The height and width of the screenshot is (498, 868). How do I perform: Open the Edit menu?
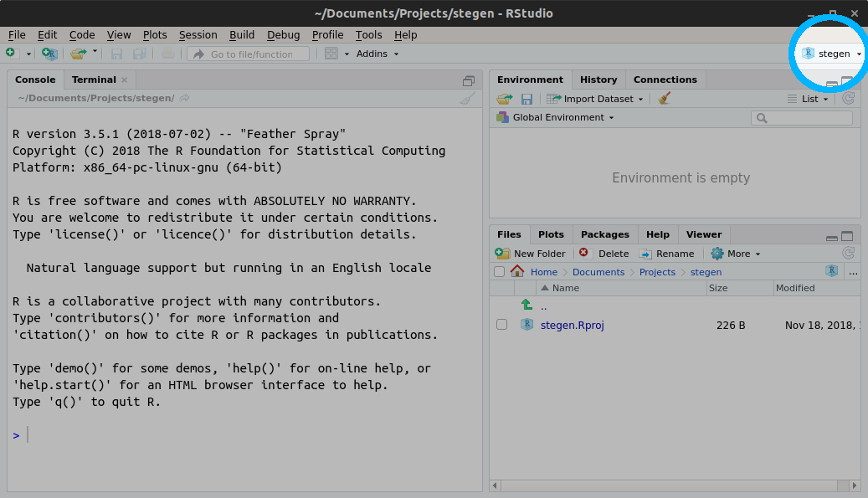[47, 35]
